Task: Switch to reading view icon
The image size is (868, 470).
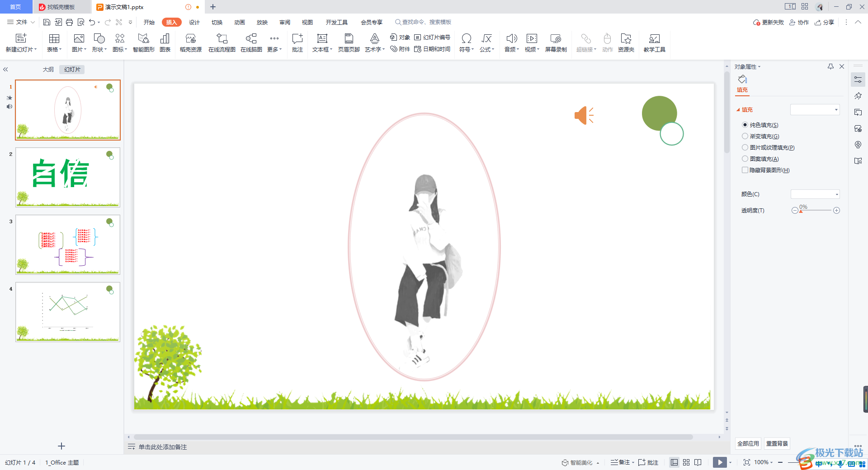Action: click(x=698, y=462)
